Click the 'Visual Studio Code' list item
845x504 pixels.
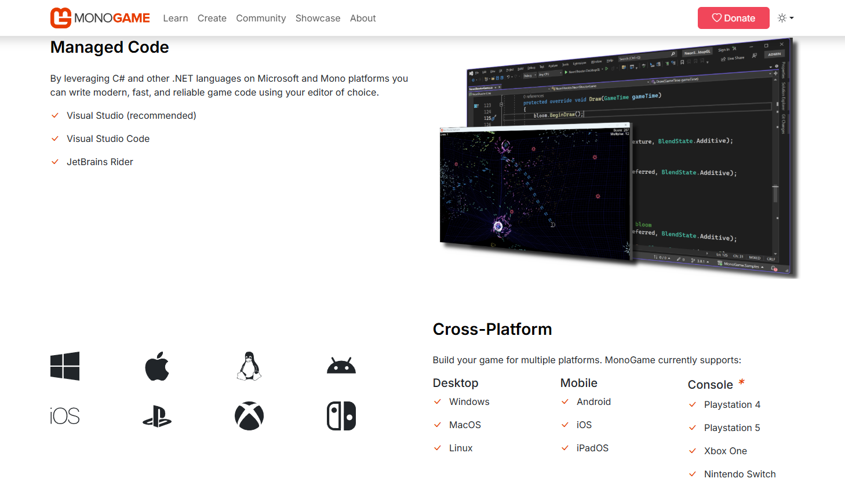(108, 139)
